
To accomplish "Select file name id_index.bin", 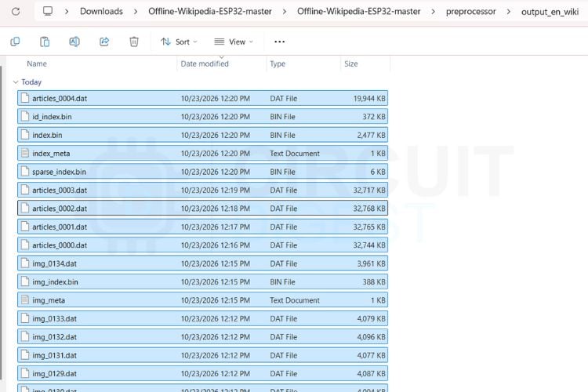I will tap(52, 117).
